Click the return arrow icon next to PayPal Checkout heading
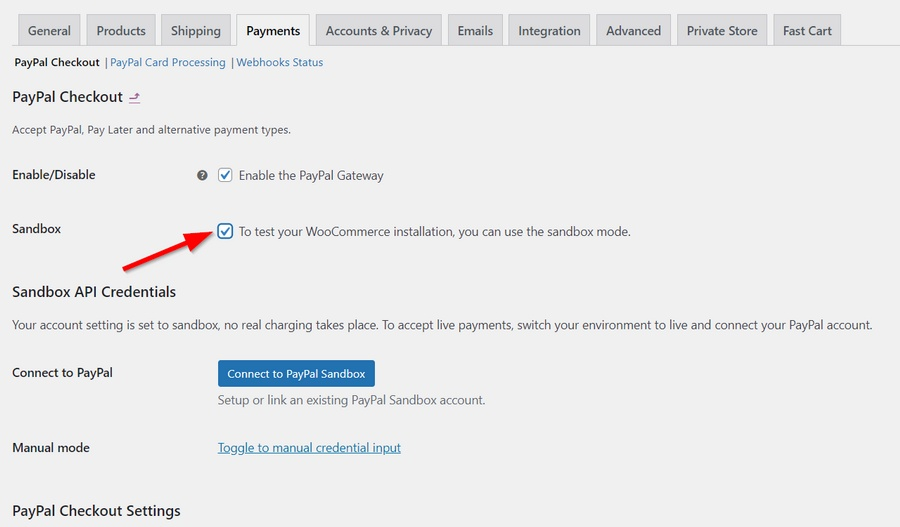 pos(134,98)
